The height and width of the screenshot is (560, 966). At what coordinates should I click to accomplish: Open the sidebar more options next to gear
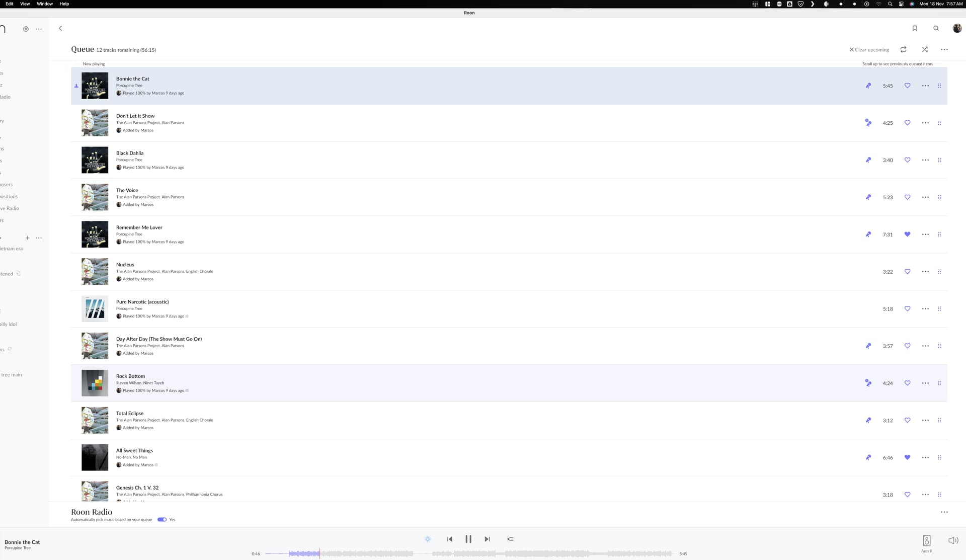39,29
